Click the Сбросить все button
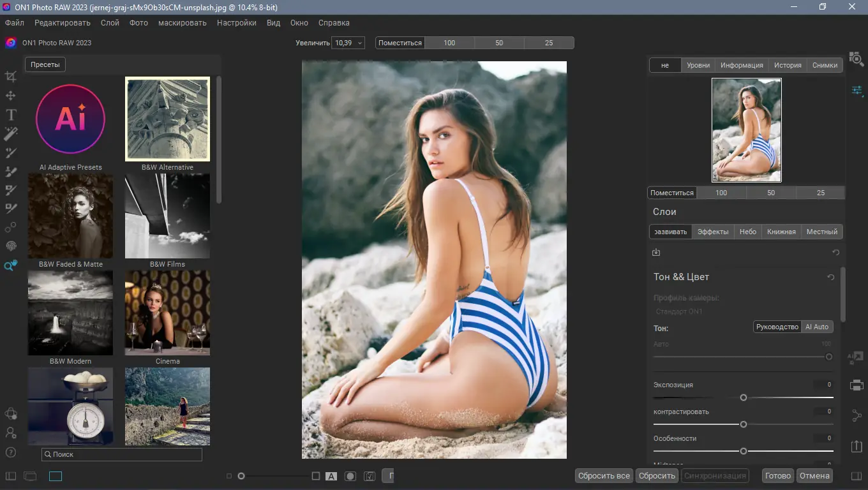The image size is (868, 490). click(604, 475)
